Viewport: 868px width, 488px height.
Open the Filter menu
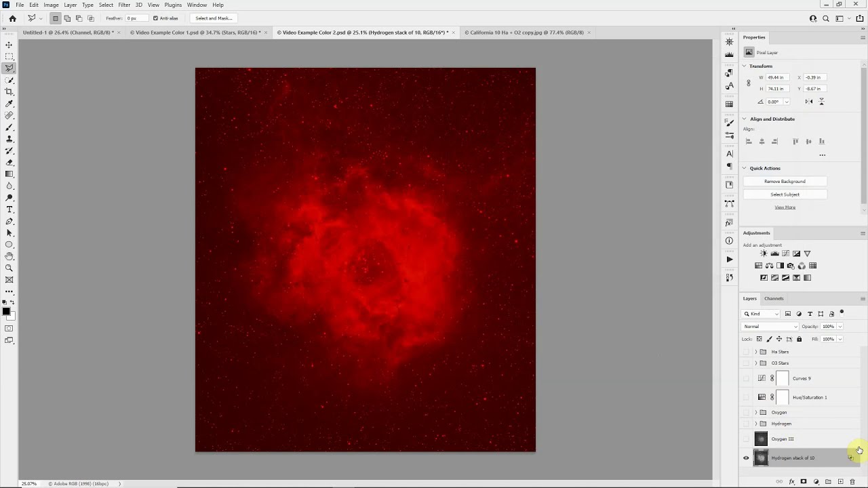pyautogui.click(x=124, y=5)
